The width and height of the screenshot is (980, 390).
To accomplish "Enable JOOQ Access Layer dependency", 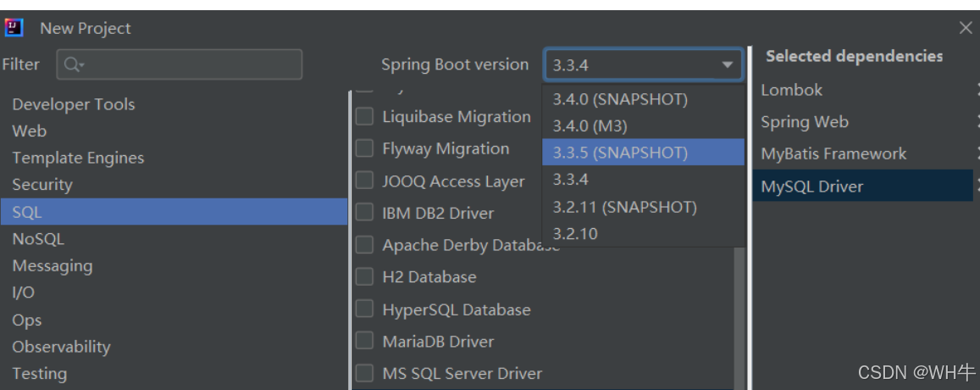I will (364, 181).
